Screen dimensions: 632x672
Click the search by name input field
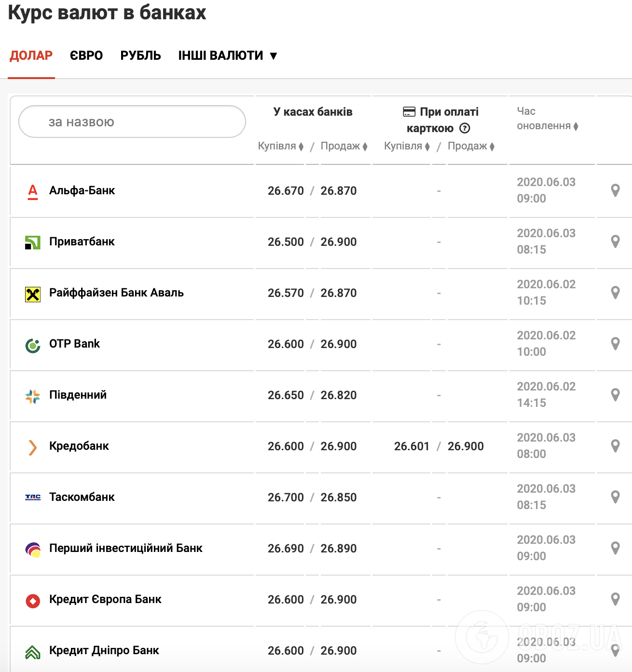click(132, 121)
